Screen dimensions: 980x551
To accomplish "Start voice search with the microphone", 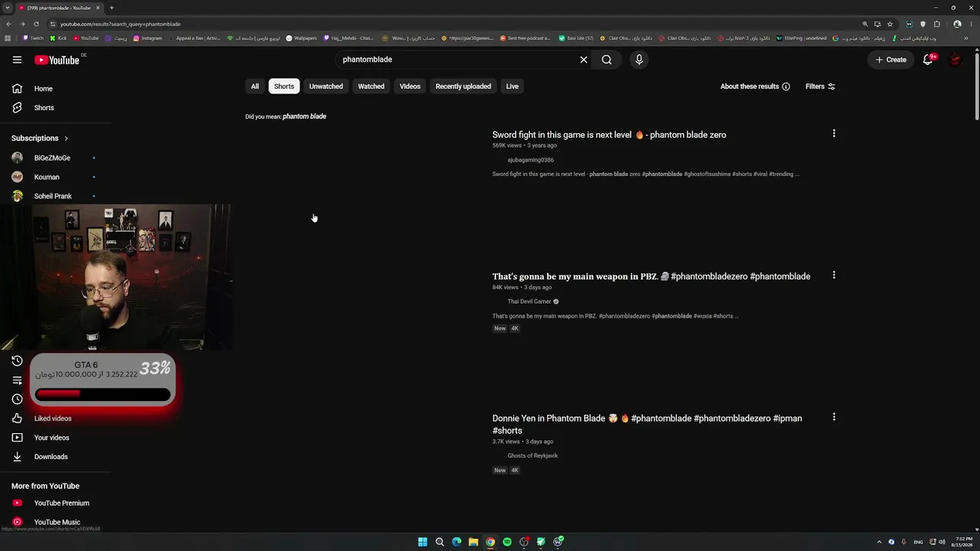I will [639, 60].
